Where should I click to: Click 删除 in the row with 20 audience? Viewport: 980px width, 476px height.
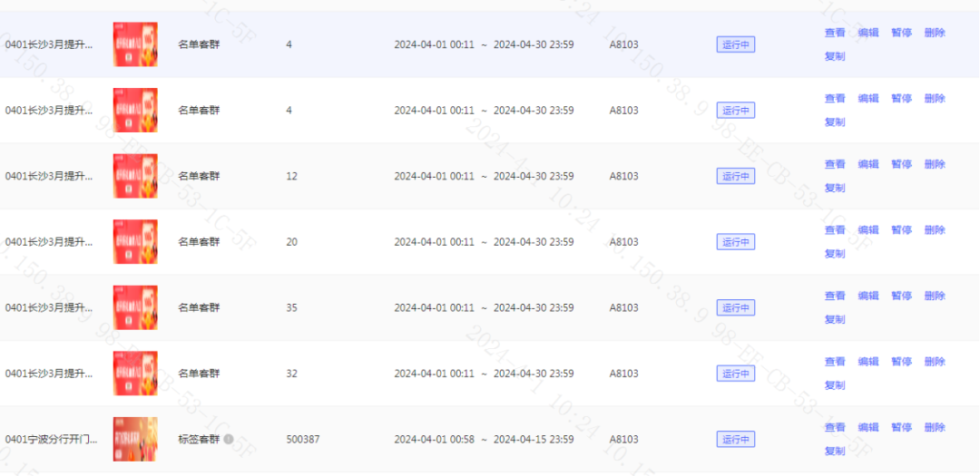click(x=935, y=230)
